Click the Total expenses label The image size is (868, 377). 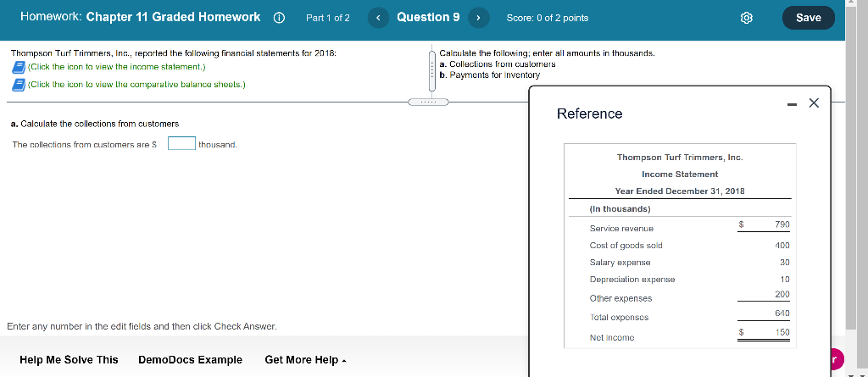coord(619,317)
